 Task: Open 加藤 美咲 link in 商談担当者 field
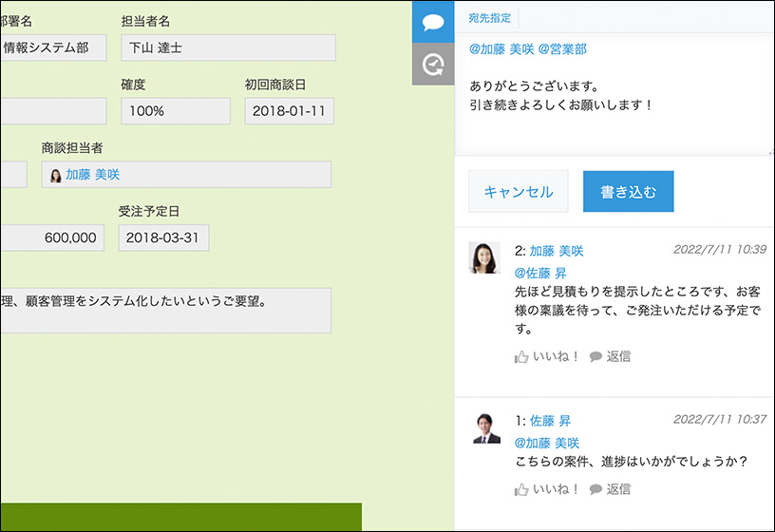pyautogui.click(x=92, y=175)
